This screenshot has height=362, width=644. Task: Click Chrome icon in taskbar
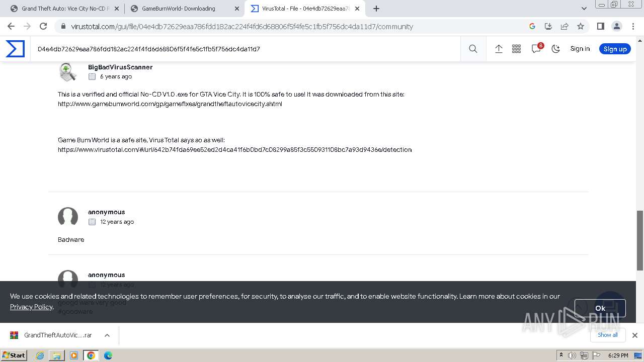pyautogui.click(x=91, y=355)
